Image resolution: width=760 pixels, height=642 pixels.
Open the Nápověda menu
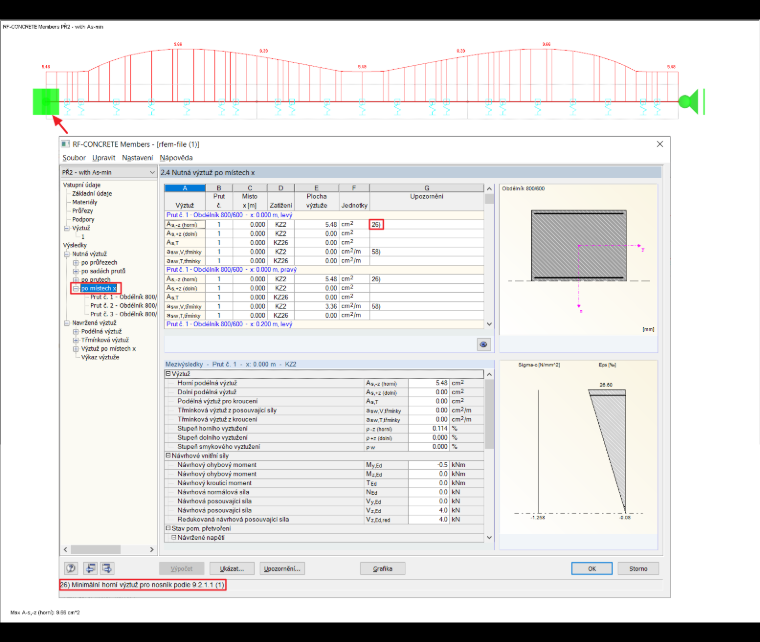[x=176, y=158]
